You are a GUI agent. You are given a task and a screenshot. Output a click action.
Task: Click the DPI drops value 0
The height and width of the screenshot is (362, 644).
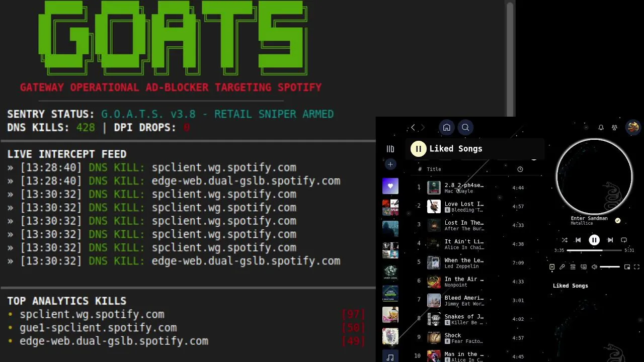click(186, 128)
